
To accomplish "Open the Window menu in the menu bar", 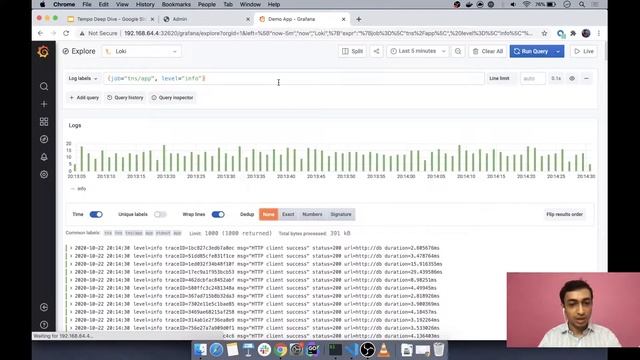I will click(250, 4).
